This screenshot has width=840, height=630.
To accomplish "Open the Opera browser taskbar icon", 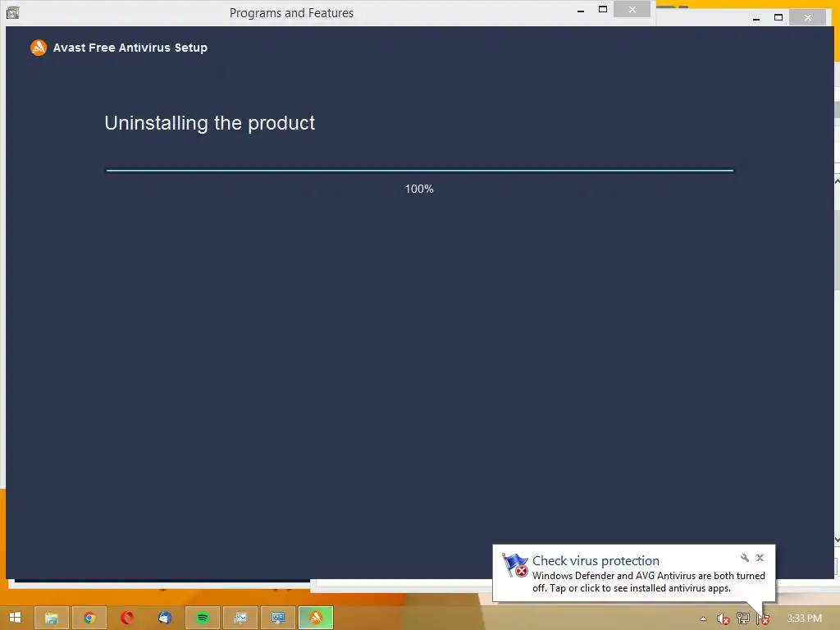I will click(127, 619).
